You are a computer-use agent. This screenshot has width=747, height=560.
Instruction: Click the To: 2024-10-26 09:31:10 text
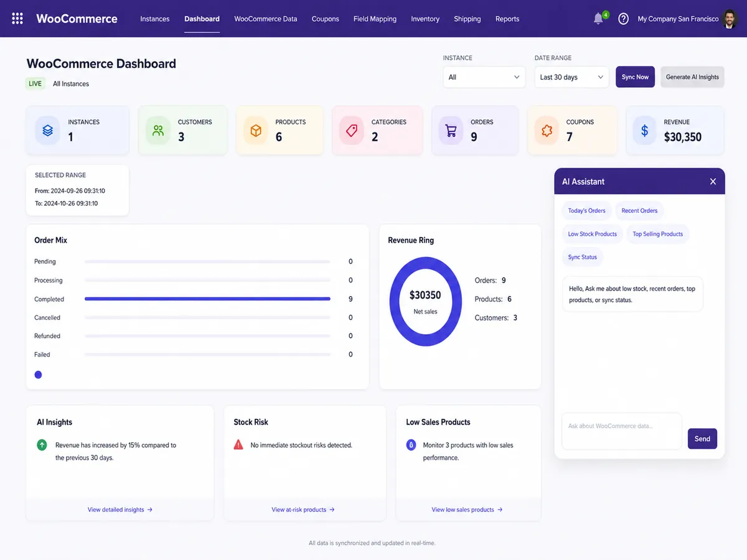click(x=66, y=203)
